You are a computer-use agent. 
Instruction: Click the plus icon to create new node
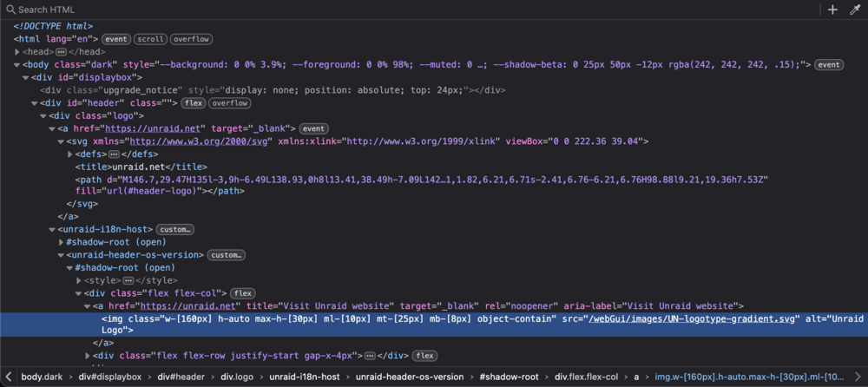coord(832,10)
